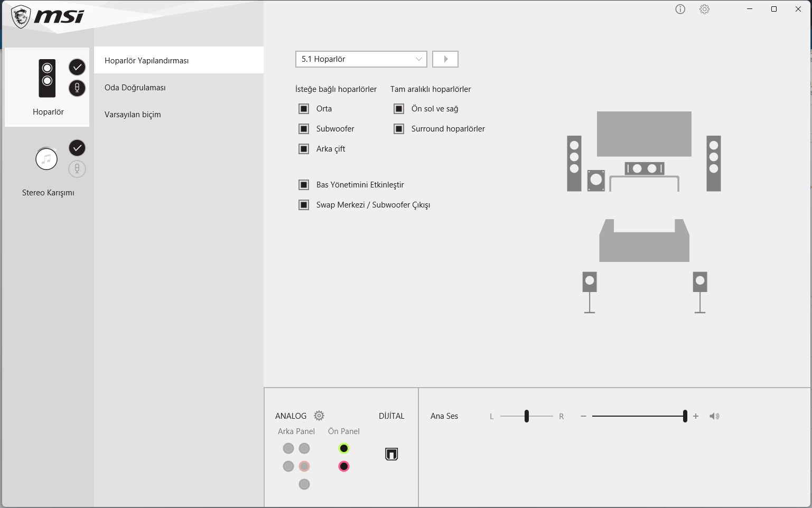Toggle the Subwoofer checkbox

tap(304, 129)
